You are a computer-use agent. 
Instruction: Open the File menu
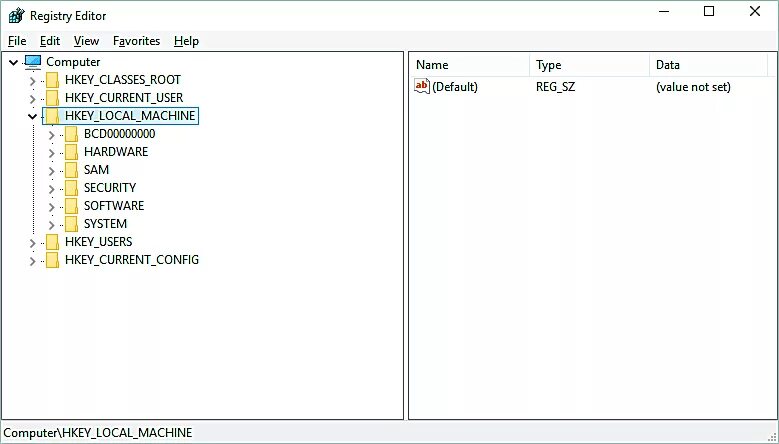click(x=17, y=41)
